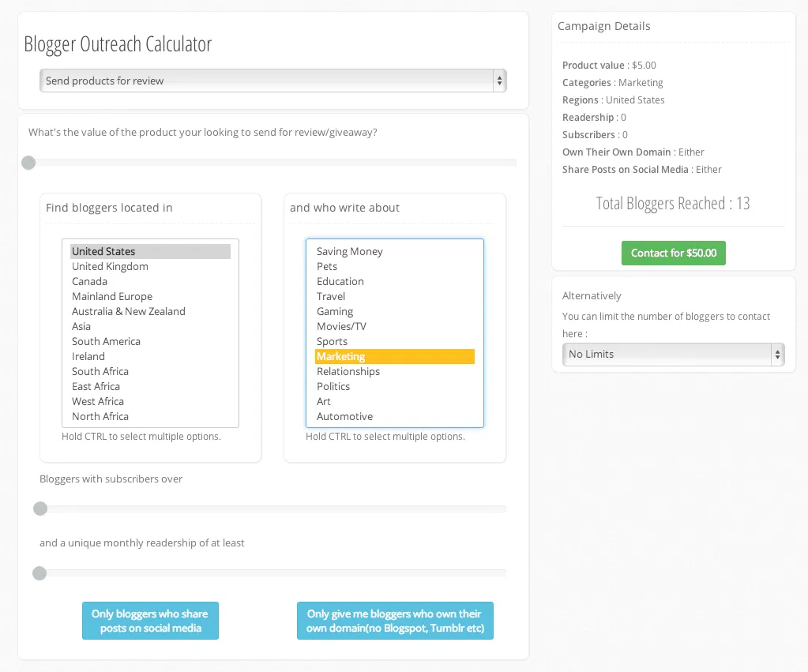
Task: Click the monthly readership slider handle
Action: click(39, 573)
